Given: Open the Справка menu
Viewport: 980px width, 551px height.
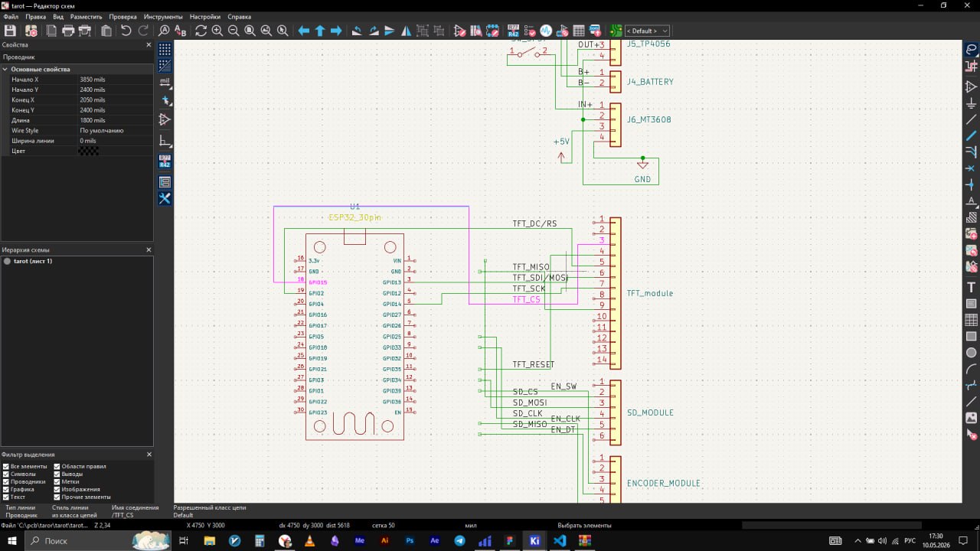Looking at the screenshot, I should point(240,16).
